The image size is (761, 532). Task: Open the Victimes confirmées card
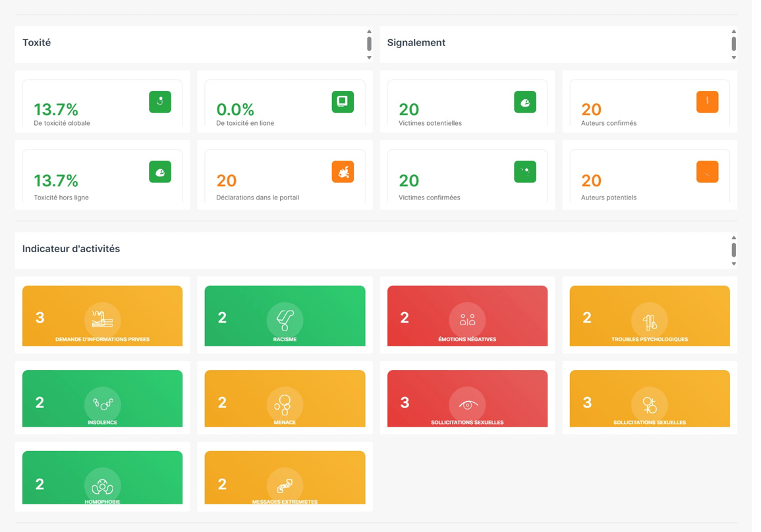(466, 176)
